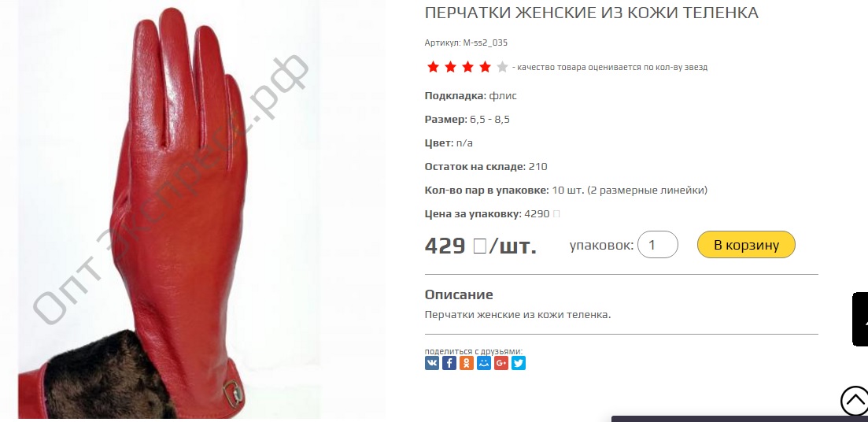Click the second red rating star
The width and height of the screenshot is (868, 422).
coord(451,67)
